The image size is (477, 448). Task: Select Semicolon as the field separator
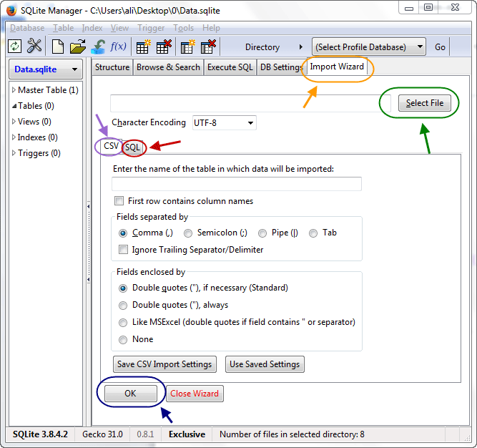pos(188,233)
